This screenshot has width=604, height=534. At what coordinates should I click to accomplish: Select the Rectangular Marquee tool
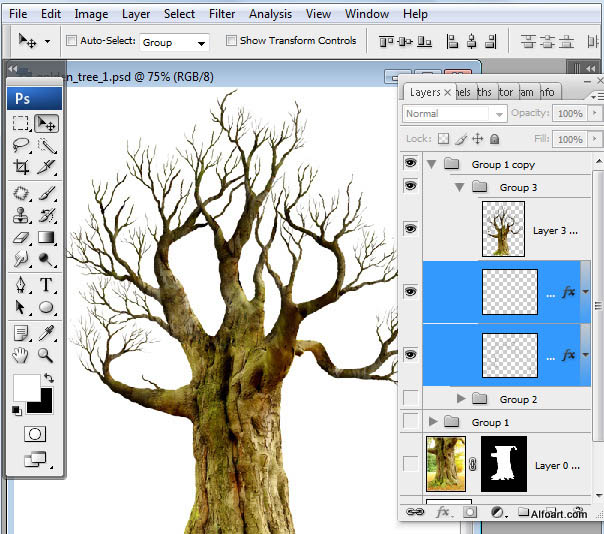click(x=21, y=123)
